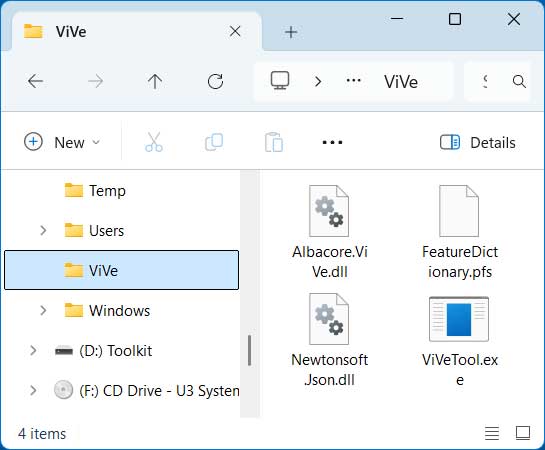Close the ViVe tab
545x450 pixels.
tap(235, 32)
